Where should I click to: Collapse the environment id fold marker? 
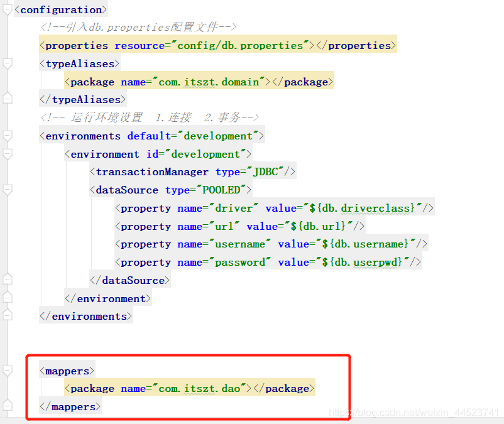click(8, 154)
